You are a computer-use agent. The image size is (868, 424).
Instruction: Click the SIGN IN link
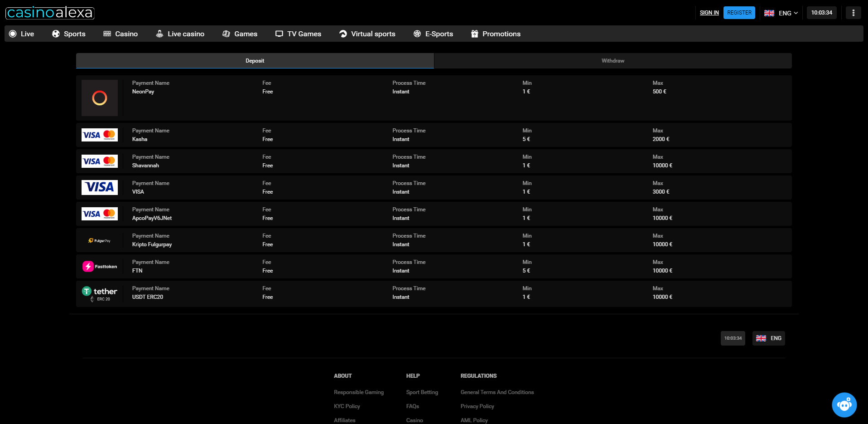(709, 13)
